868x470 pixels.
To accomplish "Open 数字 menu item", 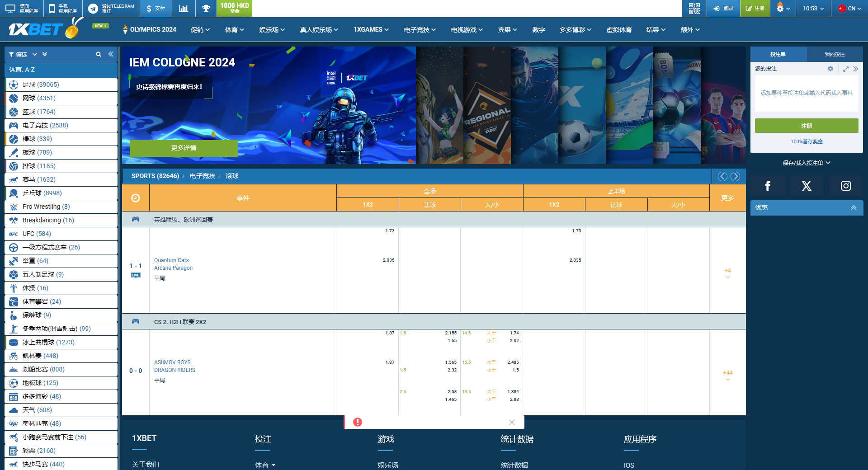I will [x=538, y=30].
